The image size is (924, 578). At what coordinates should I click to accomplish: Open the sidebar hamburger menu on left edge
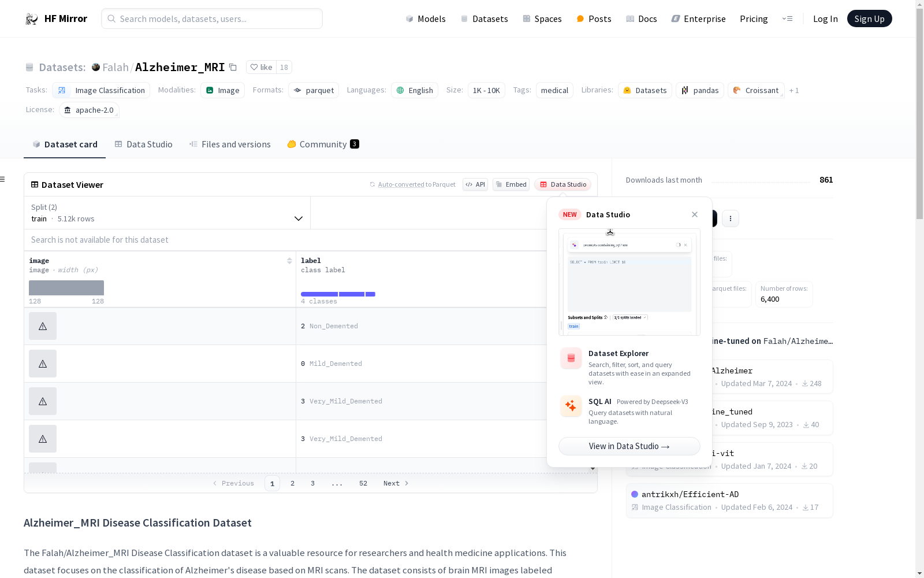click(x=3, y=179)
